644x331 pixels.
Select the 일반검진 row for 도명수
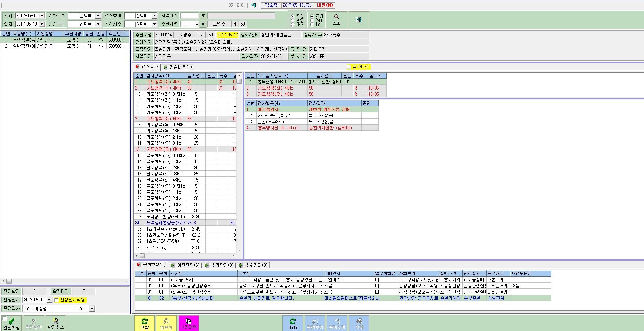point(64,46)
